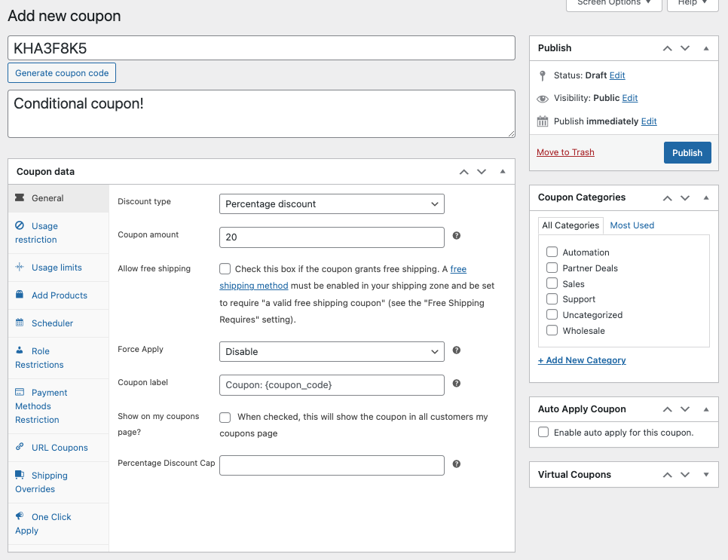The image size is (728, 560).
Task: Click the Coupon label help icon
Action: (457, 383)
